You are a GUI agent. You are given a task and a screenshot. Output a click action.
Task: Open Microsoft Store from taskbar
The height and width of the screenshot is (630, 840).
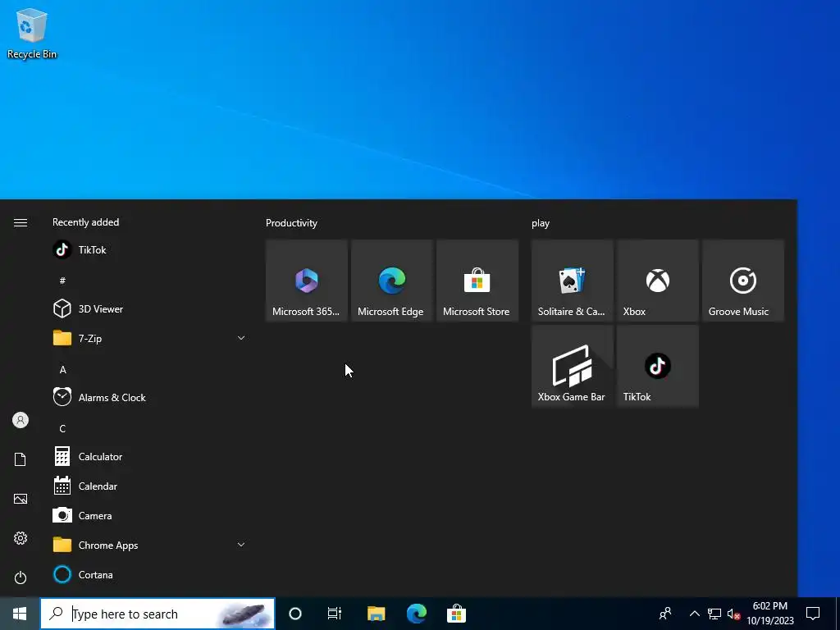[x=456, y=614]
